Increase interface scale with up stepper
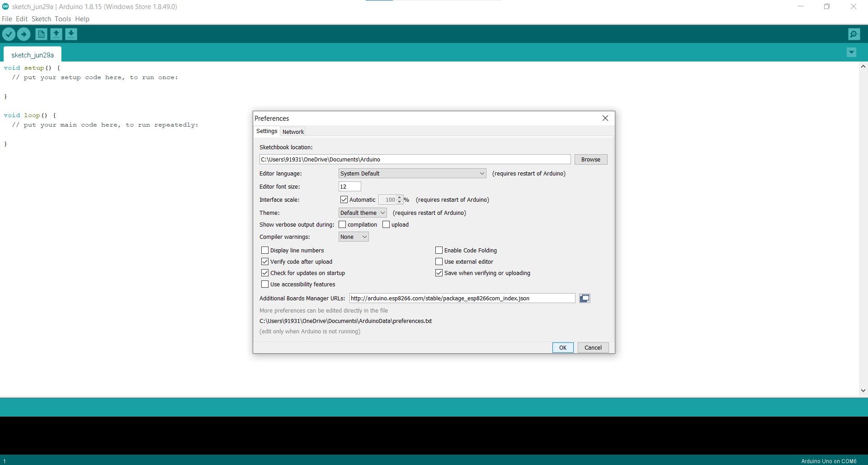This screenshot has width=868, height=465. coord(400,197)
